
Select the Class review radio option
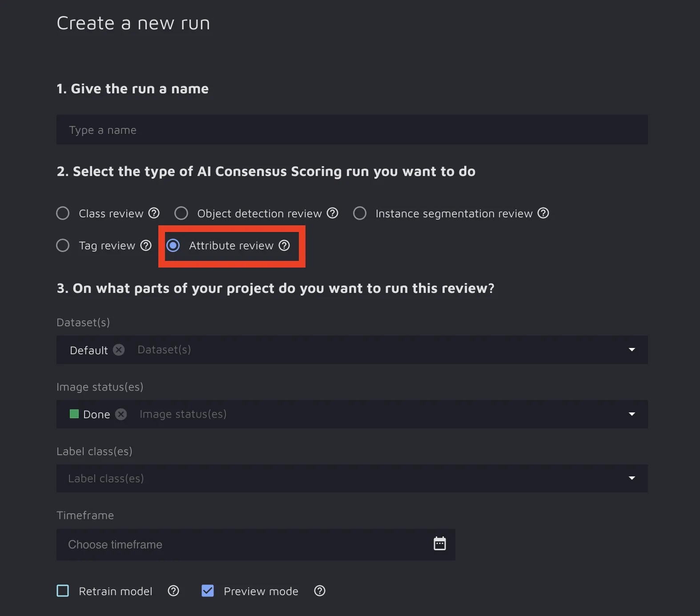(63, 213)
